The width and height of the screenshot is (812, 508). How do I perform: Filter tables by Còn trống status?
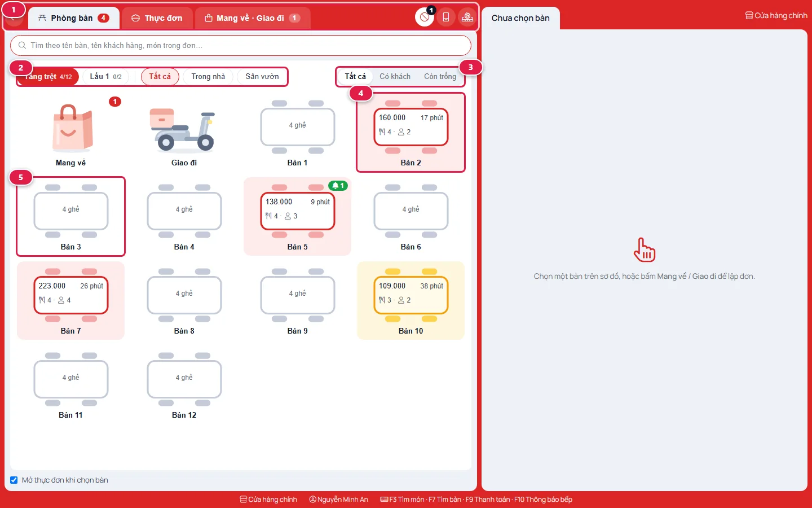click(x=440, y=77)
